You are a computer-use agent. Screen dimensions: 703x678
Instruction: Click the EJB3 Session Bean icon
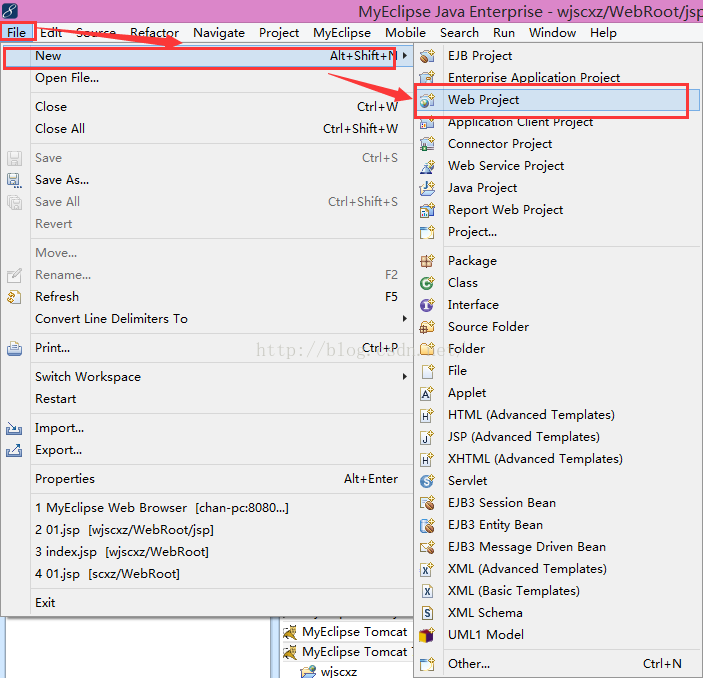coord(427,503)
